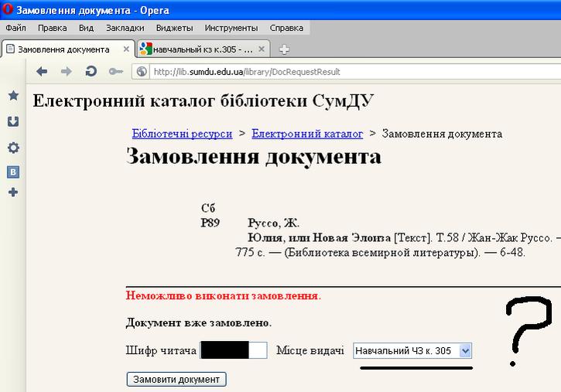Open the password wand key icon

[x=115, y=71]
